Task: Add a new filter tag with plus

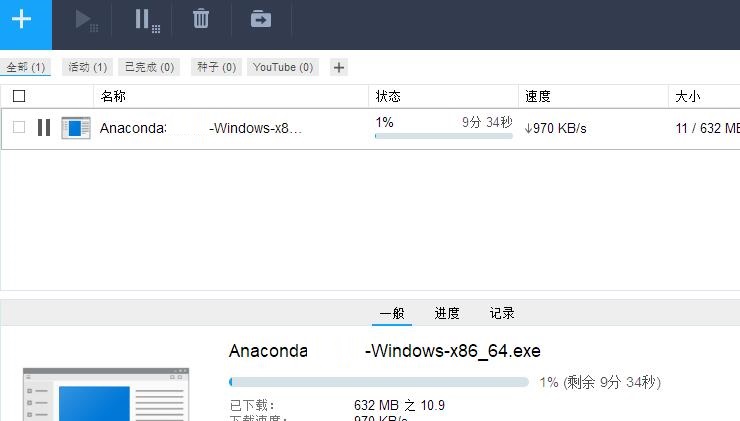Action: [x=338, y=67]
